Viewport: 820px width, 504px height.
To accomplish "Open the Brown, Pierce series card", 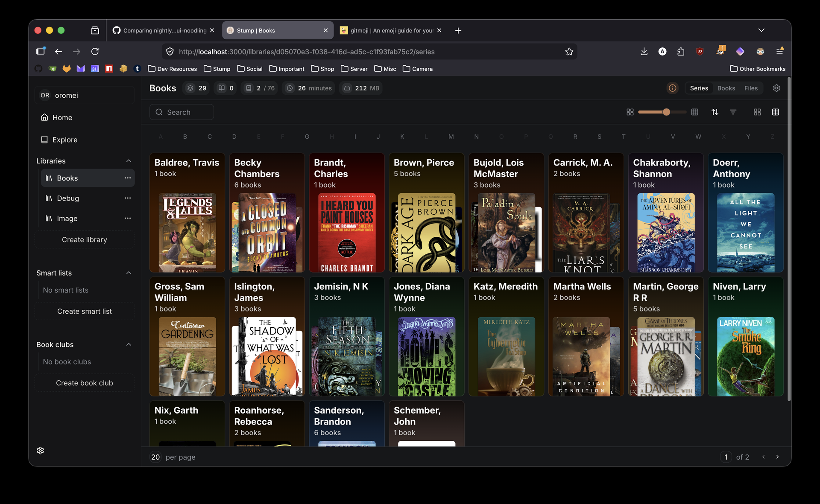I will pos(427,213).
